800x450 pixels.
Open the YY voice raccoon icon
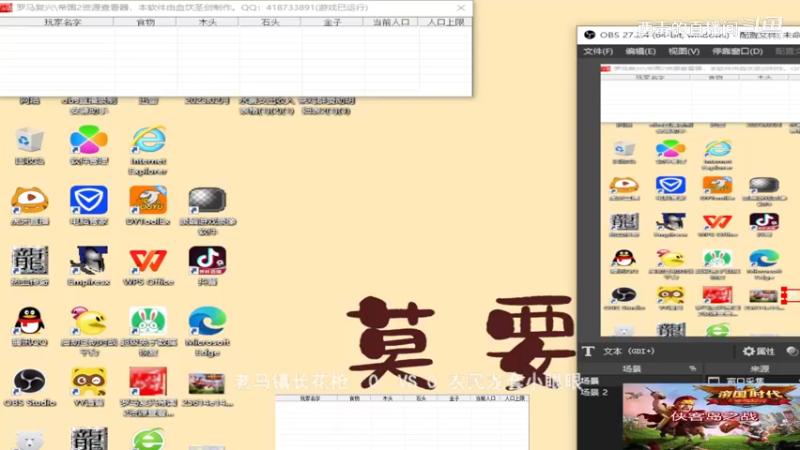(x=89, y=387)
